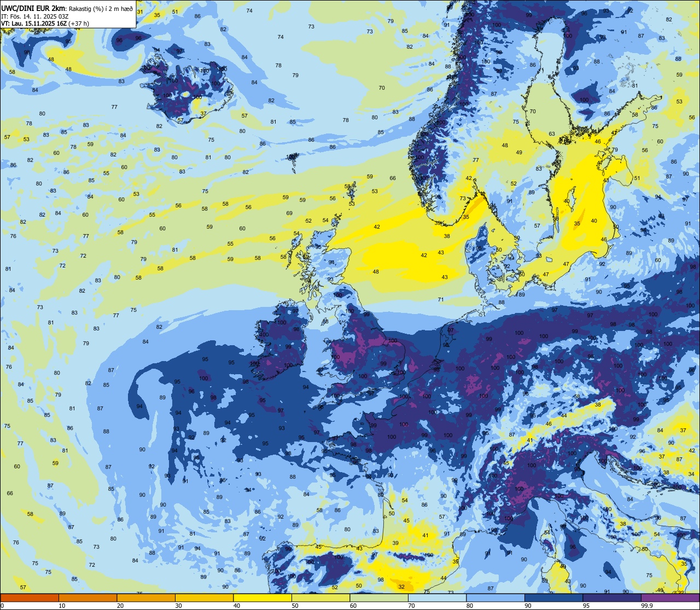Click the legend label "95"
This screenshot has height=610, width=700.
click(x=586, y=606)
